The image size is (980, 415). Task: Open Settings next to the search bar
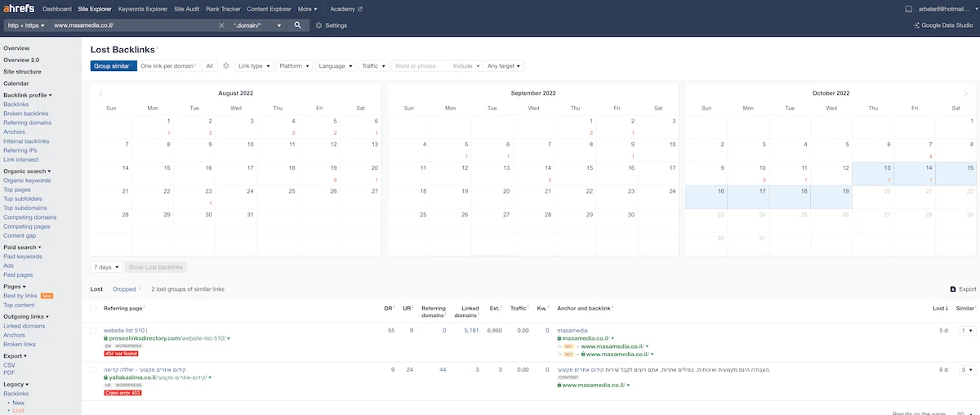click(331, 25)
